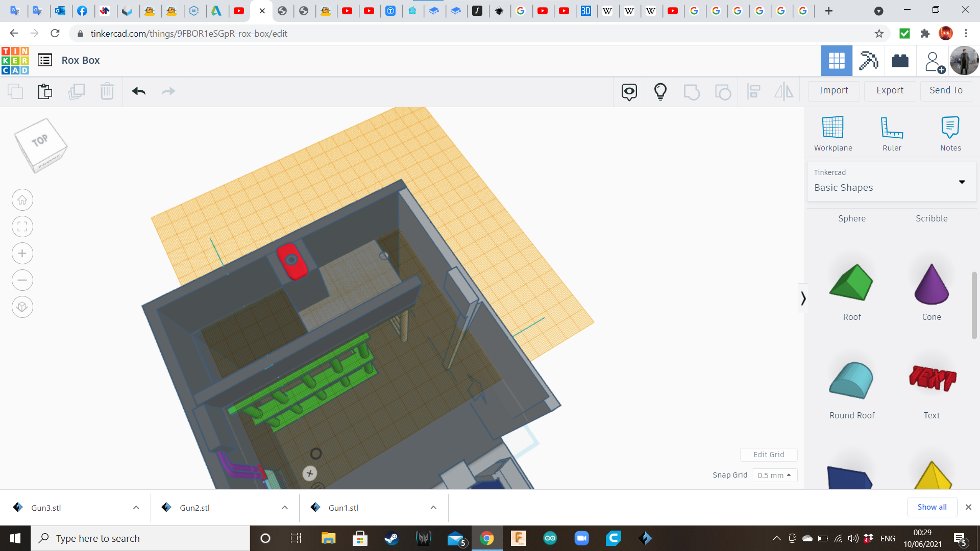
Task: Click the Undo arrow
Action: click(x=138, y=91)
